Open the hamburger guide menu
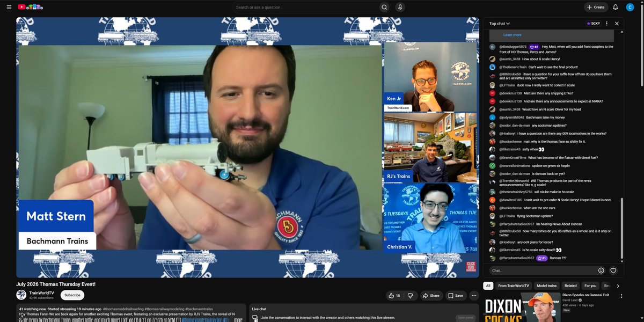 [x=9, y=7]
